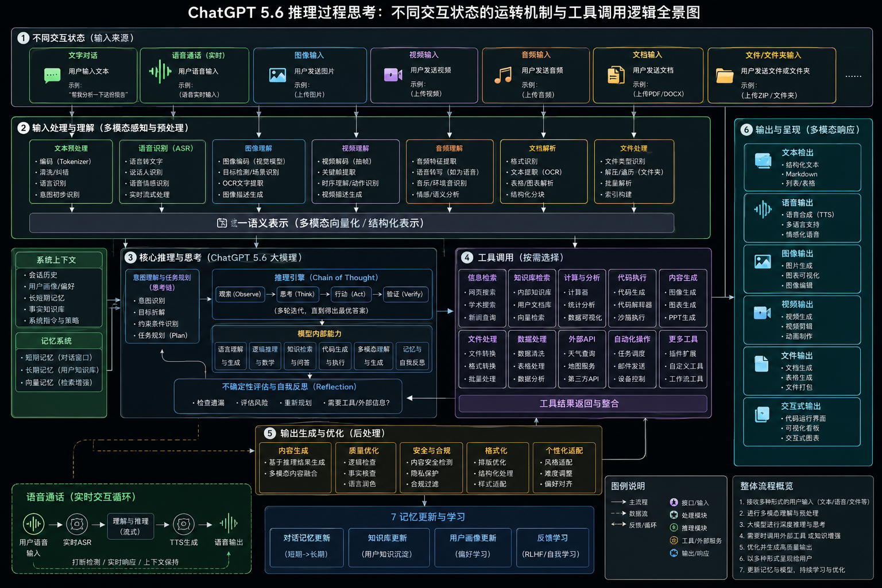Click the icon beside 统一语义表示 bar
This screenshot has height=588, width=882.
(222, 223)
